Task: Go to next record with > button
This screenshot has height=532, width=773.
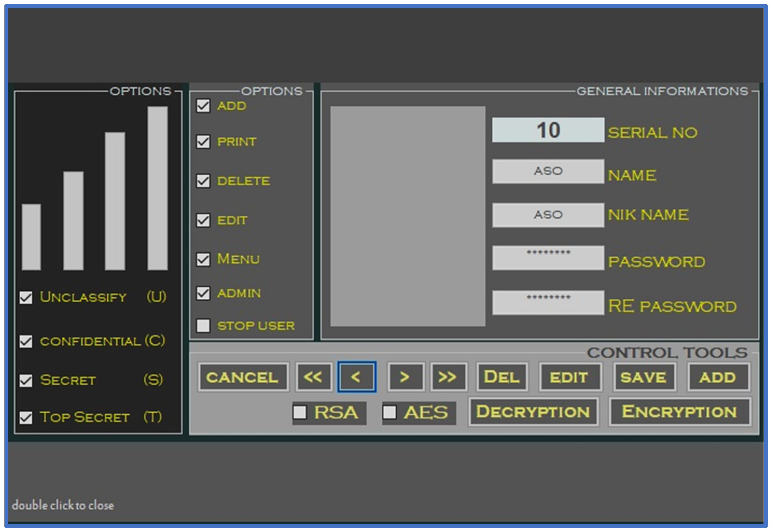Action: pos(405,377)
